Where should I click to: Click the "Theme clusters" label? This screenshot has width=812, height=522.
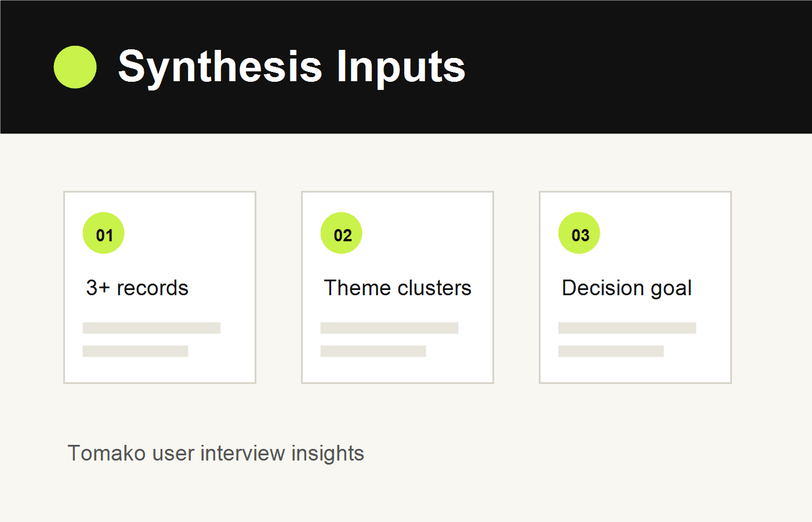(398, 288)
